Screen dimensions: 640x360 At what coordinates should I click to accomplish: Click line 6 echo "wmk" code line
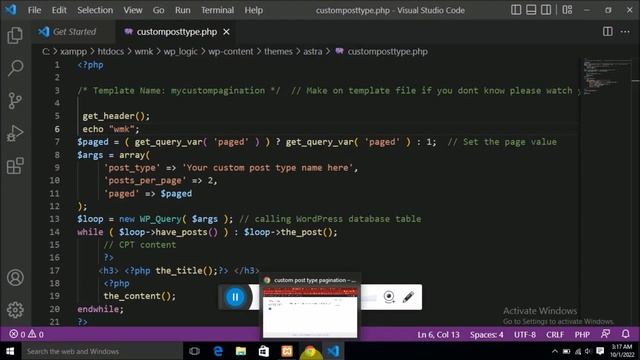tap(111, 129)
